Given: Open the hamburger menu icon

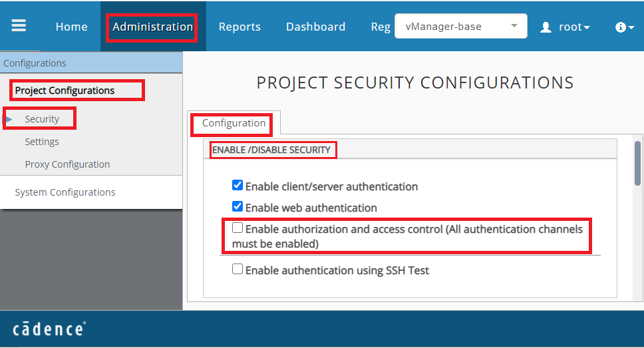Looking at the screenshot, I should (x=19, y=26).
